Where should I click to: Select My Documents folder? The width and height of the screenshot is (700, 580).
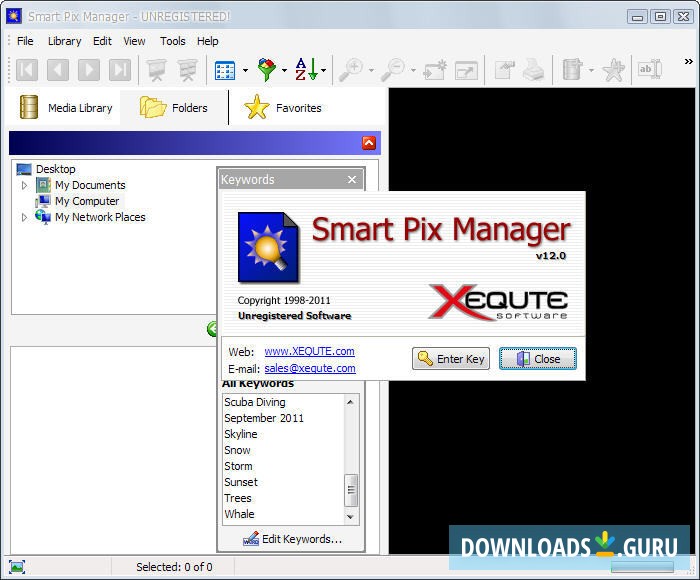(90, 185)
